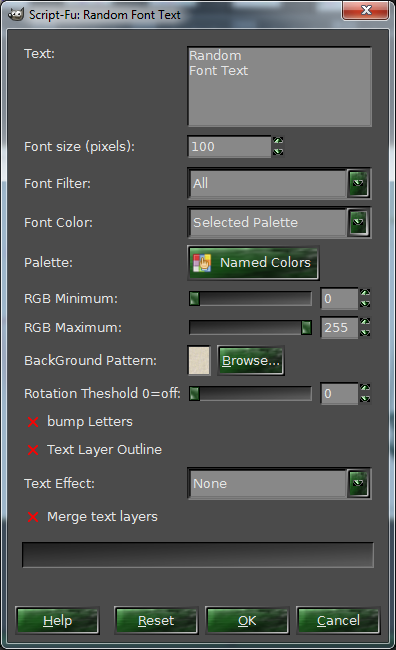396x650 pixels.
Task: Click the Rotation Threshold value field
Action: [x=339, y=393]
